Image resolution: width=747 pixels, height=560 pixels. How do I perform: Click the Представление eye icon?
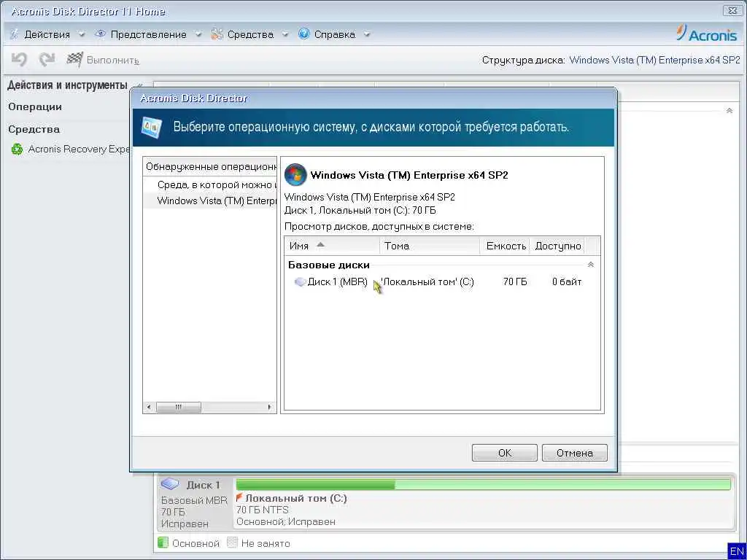click(x=100, y=34)
